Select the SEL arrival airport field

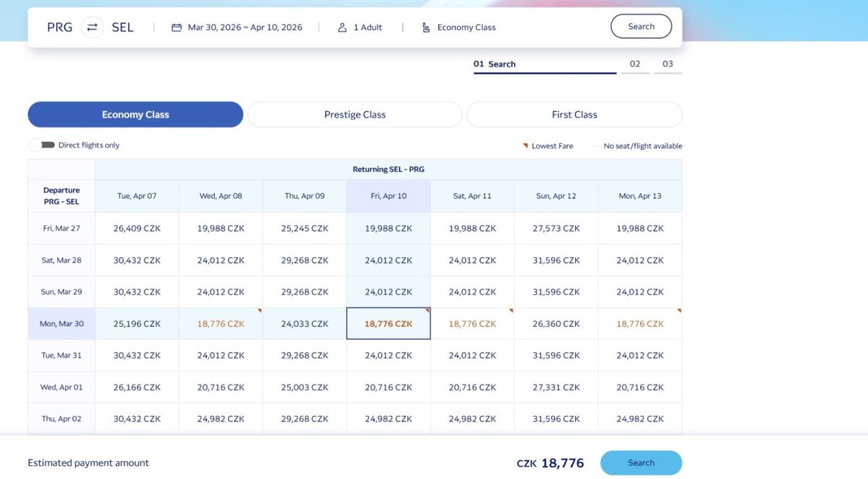[122, 27]
